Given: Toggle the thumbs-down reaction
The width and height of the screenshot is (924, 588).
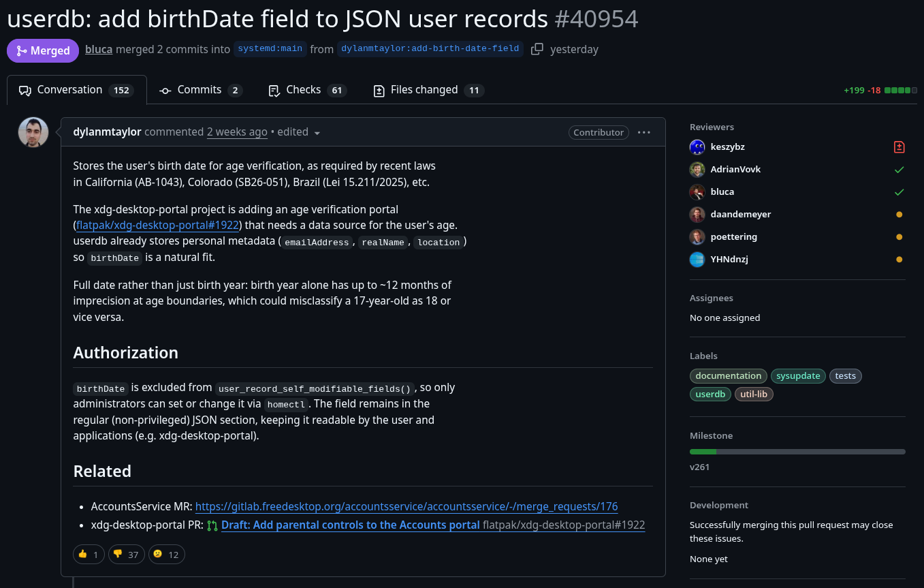Looking at the screenshot, I should tap(126, 554).
